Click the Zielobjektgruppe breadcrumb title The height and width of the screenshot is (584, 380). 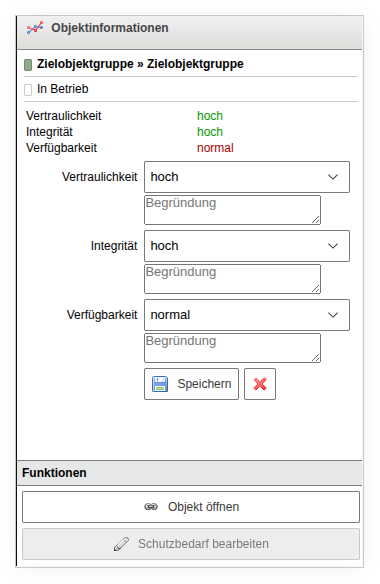(140, 64)
